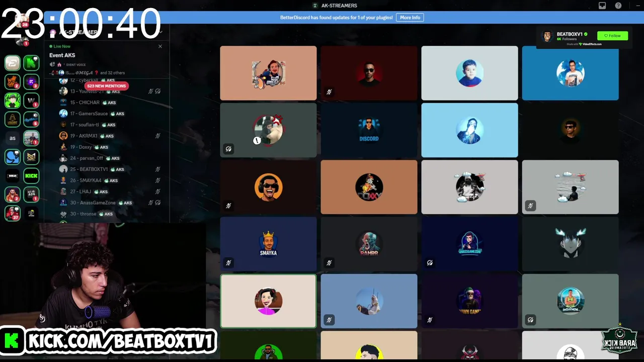Image resolution: width=644 pixels, height=362 pixels.
Task: Open the black BIGBOSS-style server icon
Action: coord(13,175)
